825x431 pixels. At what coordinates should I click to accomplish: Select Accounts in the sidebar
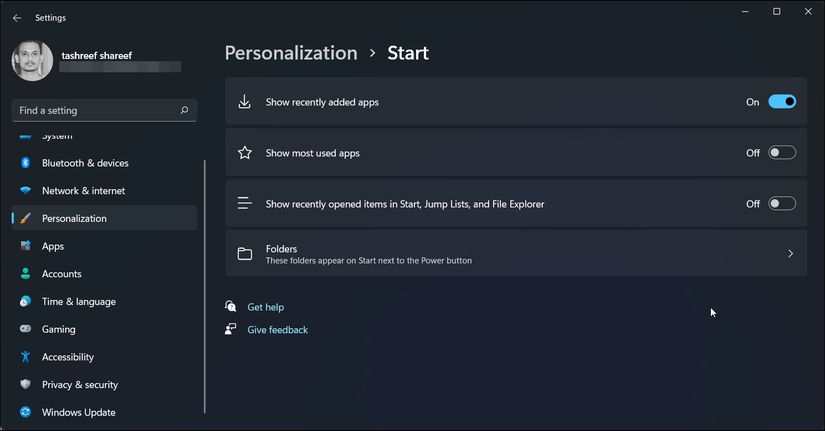(61, 274)
